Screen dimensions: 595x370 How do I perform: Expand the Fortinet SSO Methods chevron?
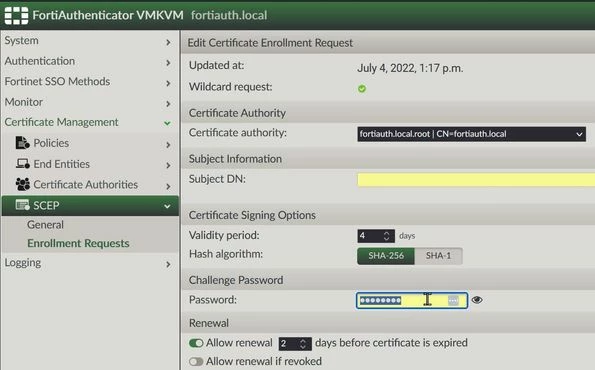[168, 83]
